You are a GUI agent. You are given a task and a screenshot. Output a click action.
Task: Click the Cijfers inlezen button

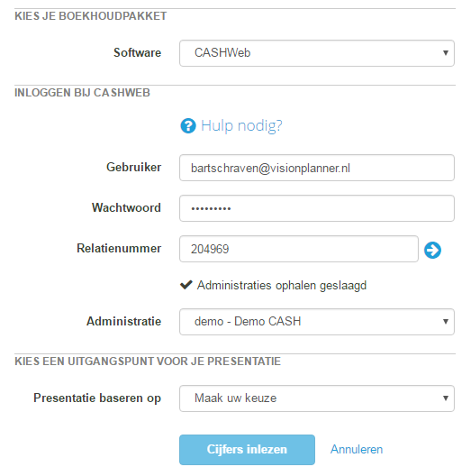coord(247,450)
